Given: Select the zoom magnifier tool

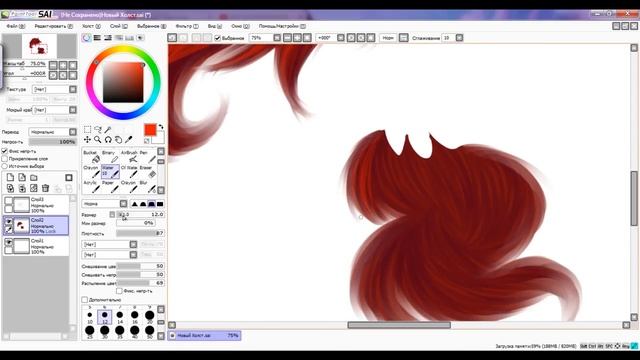Looking at the screenshot, I should point(98,140).
